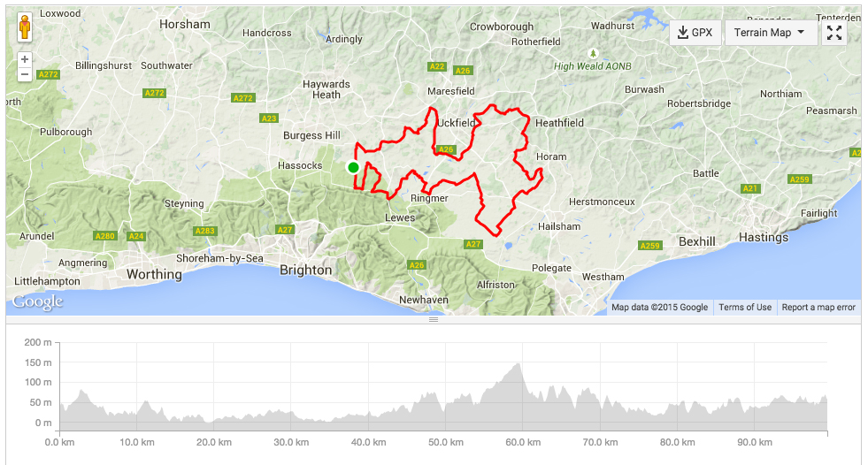Click the Worthing town label
The image size is (868, 465).
[x=154, y=274]
